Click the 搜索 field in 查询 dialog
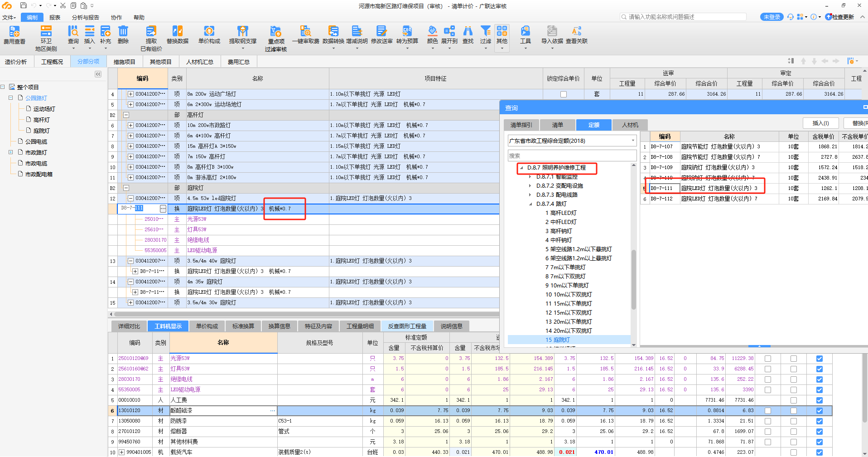The image size is (868, 457). 572,156
